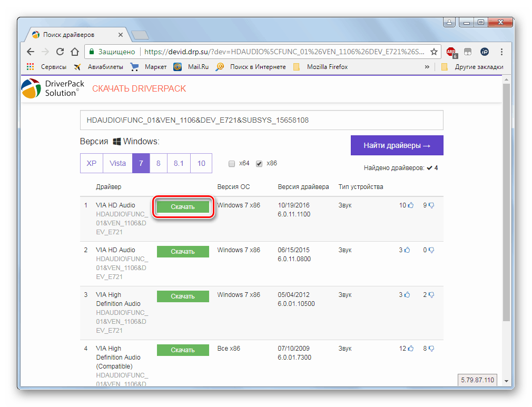Click the scrollbar up arrow
The image size is (532, 407).
[x=506, y=80]
